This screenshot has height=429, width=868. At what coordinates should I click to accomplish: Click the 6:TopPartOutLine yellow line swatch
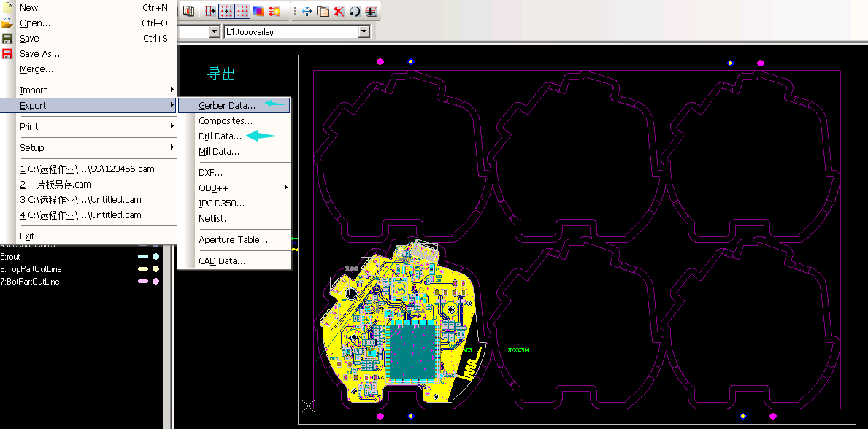tap(143, 269)
